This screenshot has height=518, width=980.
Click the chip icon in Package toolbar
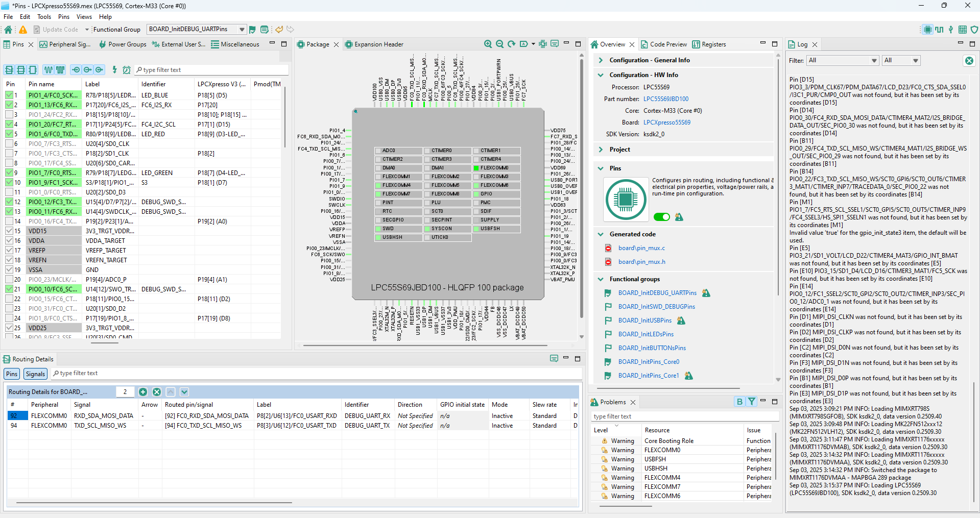(543, 44)
